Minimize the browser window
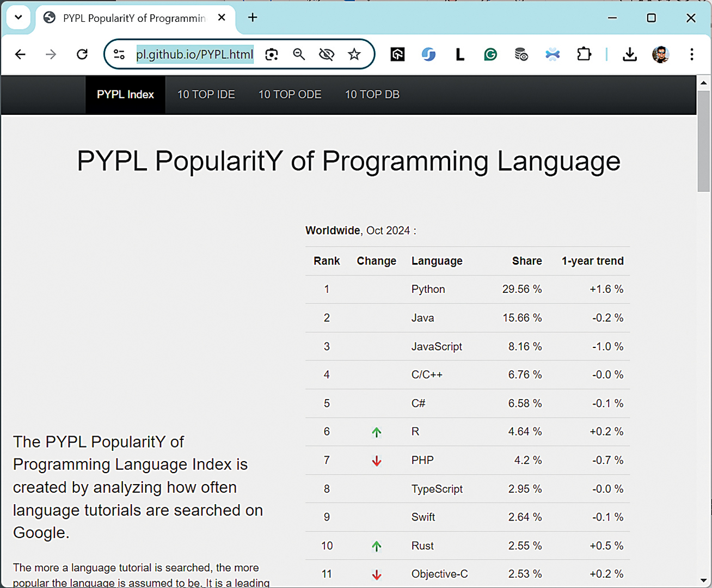The image size is (712, 588). pyautogui.click(x=612, y=18)
